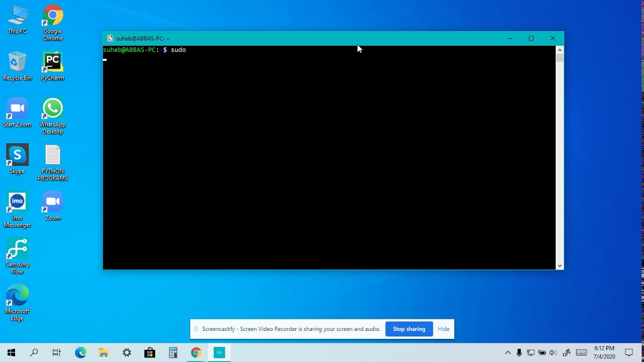
Task: Open Settings gear on taskbar
Action: [x=127, y=353]
